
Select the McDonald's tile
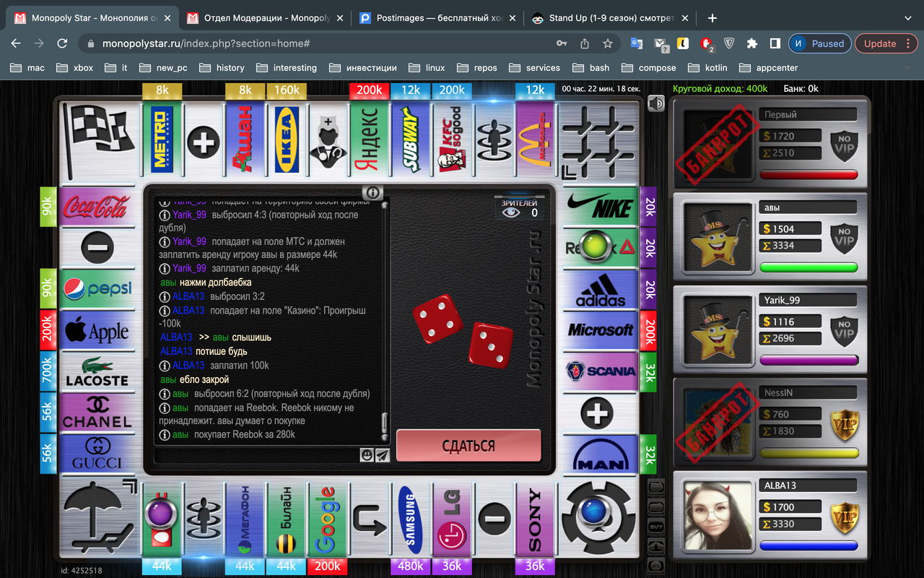pos(535,139)
